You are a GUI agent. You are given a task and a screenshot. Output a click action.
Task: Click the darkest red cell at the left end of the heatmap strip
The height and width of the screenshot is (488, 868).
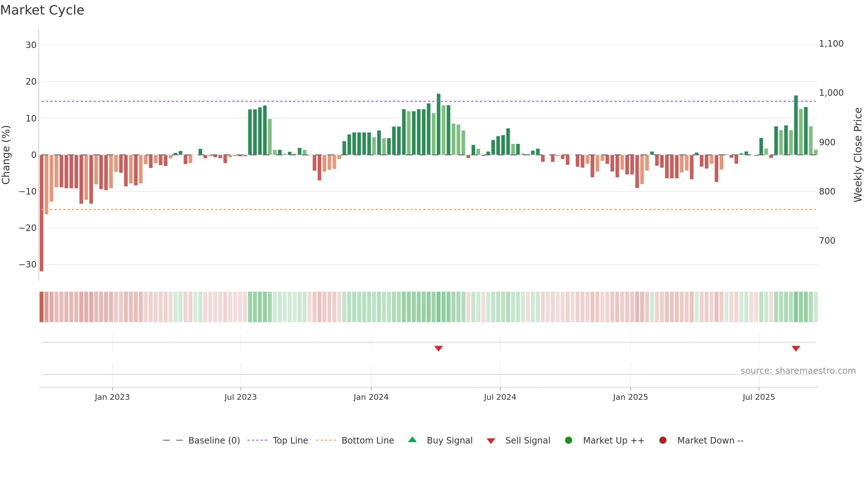point(42,307)
